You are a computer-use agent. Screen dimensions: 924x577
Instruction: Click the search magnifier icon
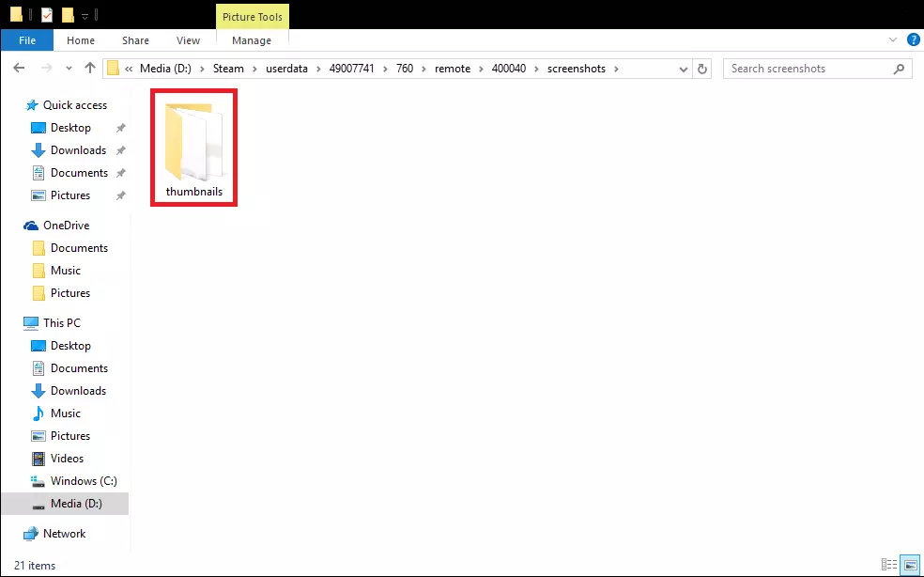pyautogui.click(x=899, y=69)
